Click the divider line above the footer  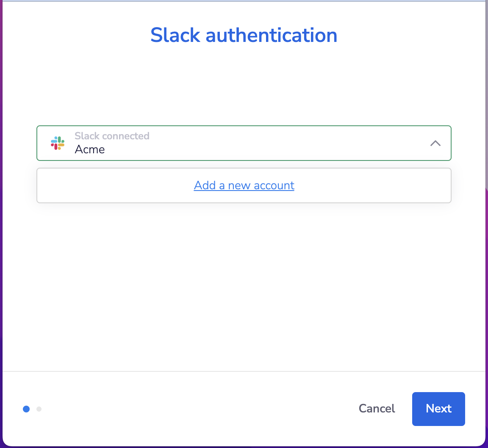244,371
